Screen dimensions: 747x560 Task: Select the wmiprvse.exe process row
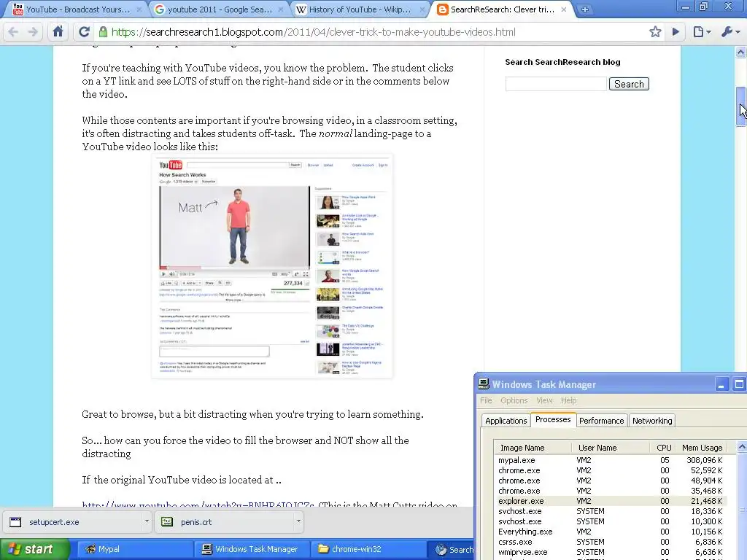611,552
